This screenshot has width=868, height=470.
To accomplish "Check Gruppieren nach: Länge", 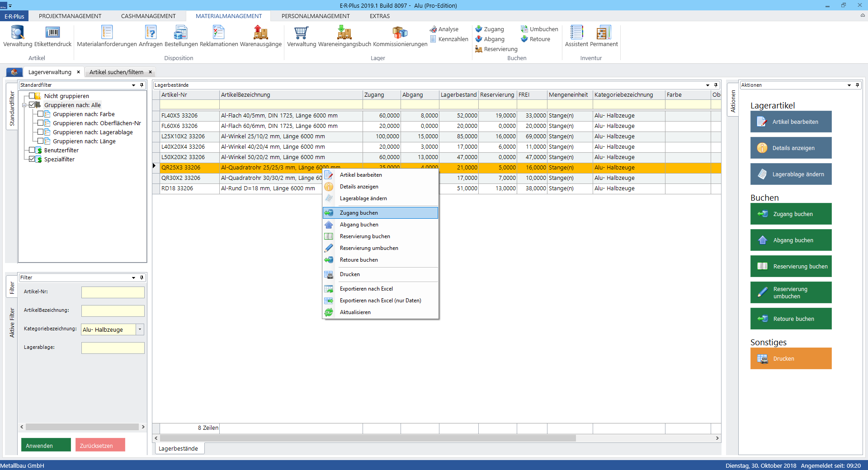I will 40,141.
